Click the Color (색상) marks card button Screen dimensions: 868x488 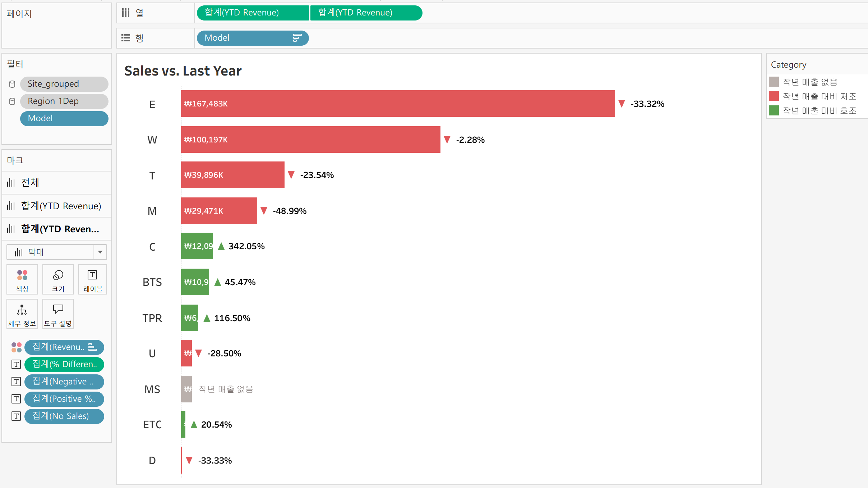click(x=22, y=279)
